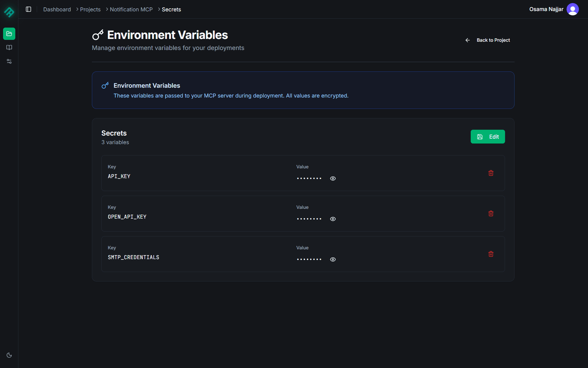This screenshot has height=368, width=588.
Task: Navigate to Notification MCP breadcrumb
Action: tap(131, 10)
